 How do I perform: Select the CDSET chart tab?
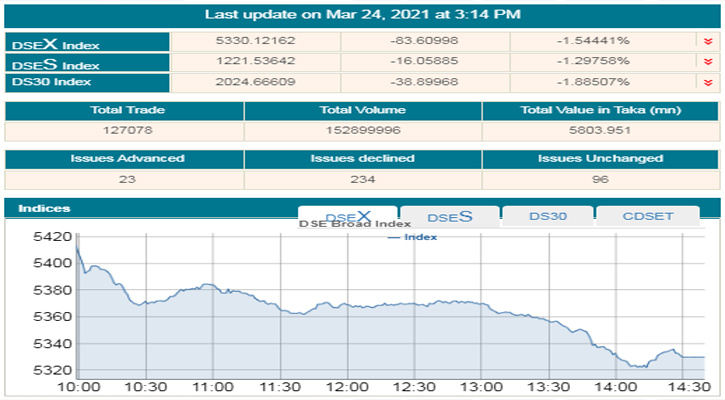tap(647, 216)
